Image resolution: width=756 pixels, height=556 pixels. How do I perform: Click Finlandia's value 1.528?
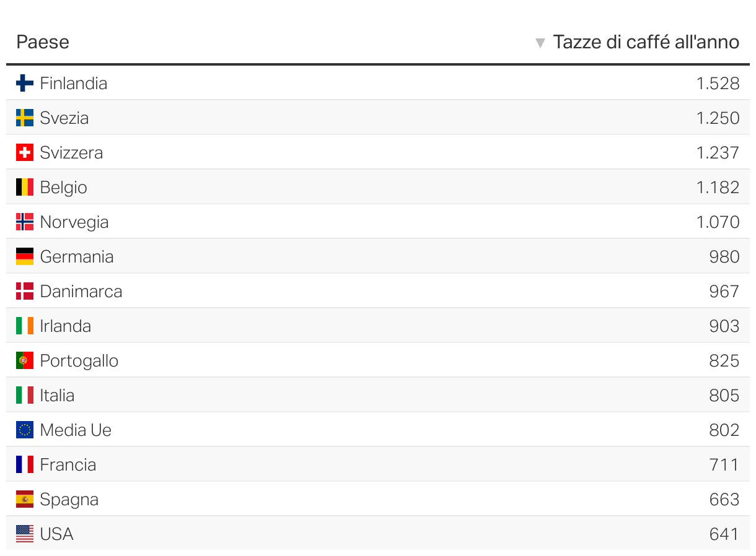coord(718,83)
